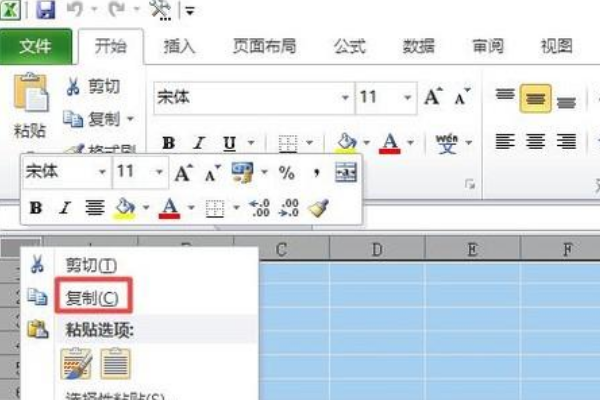This screenshot has width=600, height=400.
Task: Click ribbon Increase Font Size icon
Action: coord(434,96)
